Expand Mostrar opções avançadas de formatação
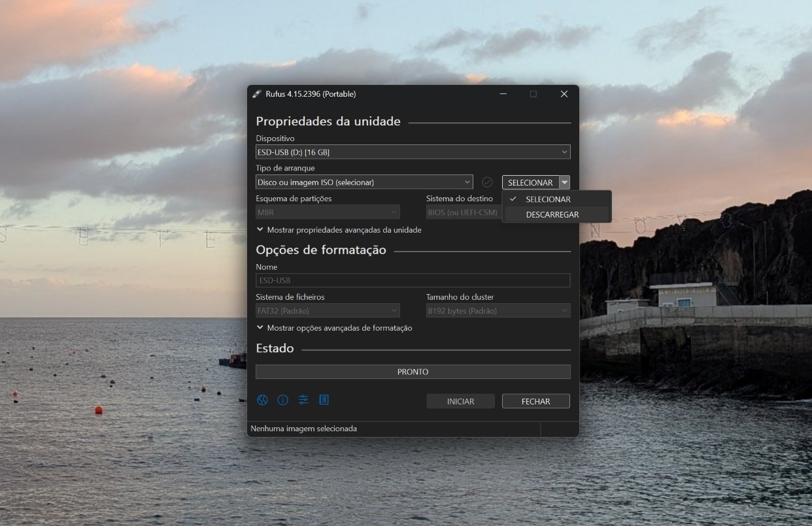Screen dimensions: 812x526 pos(334,328)
